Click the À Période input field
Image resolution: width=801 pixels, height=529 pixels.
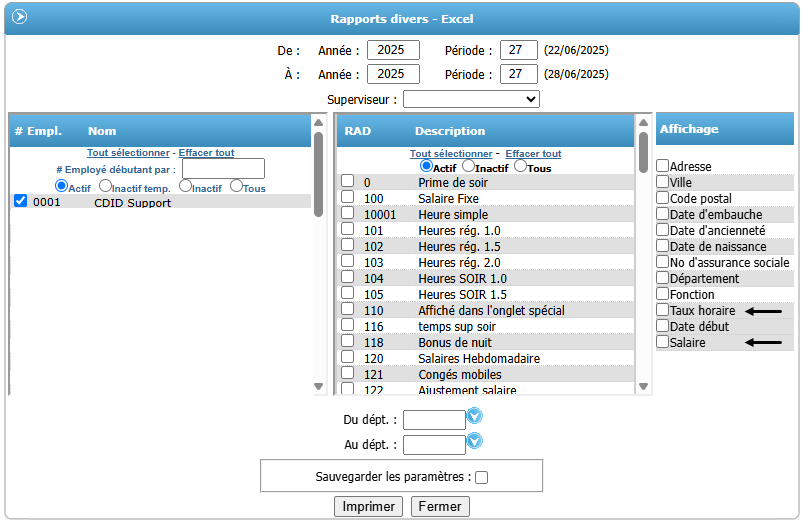point(518,74)
